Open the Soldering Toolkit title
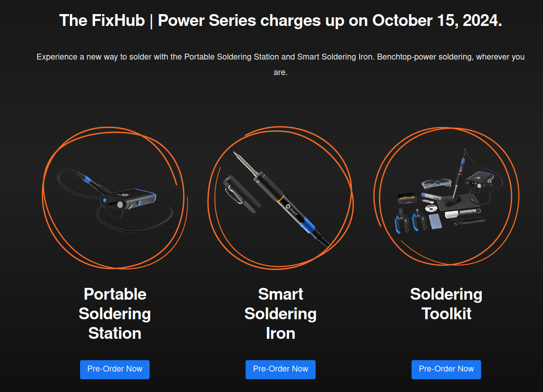The height and width of the screenshot is (392, 543). click(x=446, y=304)
